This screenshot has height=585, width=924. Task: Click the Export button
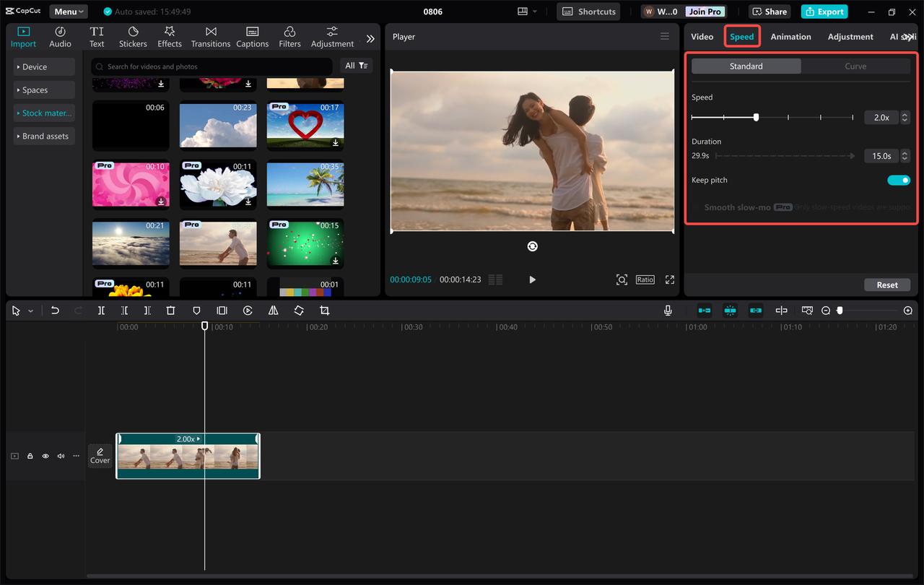[823, 11]
